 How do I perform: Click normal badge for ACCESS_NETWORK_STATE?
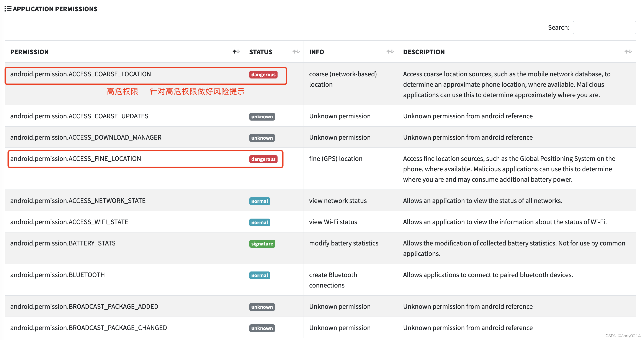click(259, 201)
